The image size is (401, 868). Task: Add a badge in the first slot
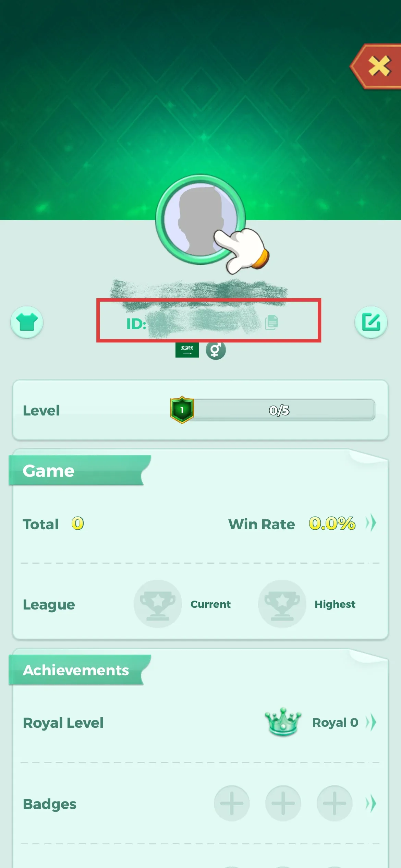(232, 803)
